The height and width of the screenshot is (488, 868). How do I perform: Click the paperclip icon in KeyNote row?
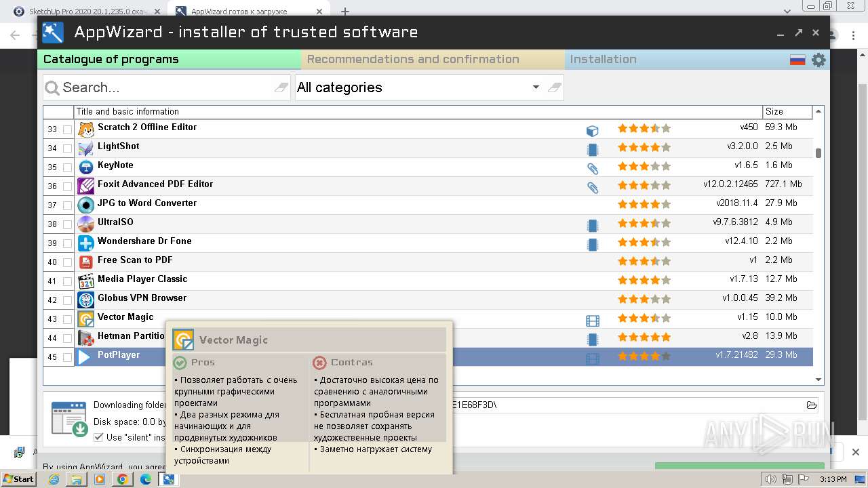click(x=593, y=169)
